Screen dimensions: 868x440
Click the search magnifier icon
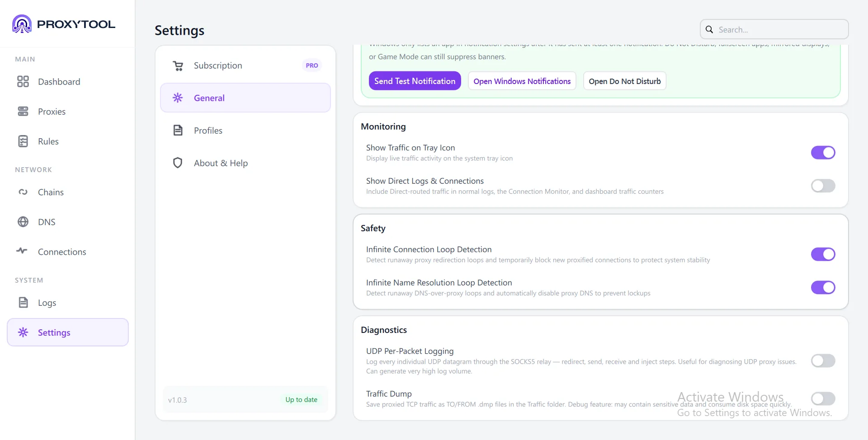(x=710, y=29)
